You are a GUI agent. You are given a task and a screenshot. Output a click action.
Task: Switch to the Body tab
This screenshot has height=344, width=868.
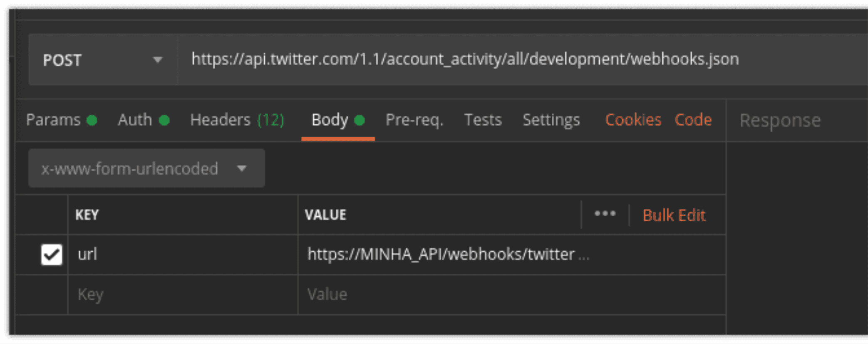330,120
